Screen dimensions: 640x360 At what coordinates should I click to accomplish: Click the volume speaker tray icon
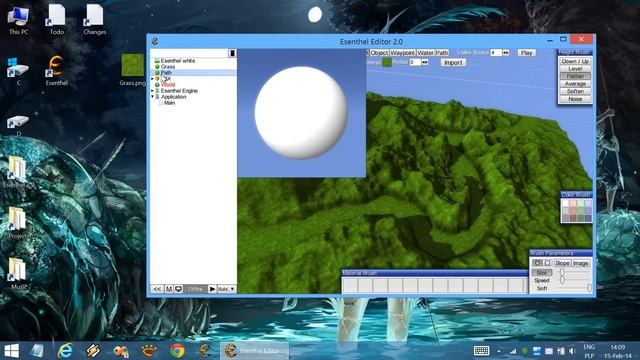(x=572, y=351)
